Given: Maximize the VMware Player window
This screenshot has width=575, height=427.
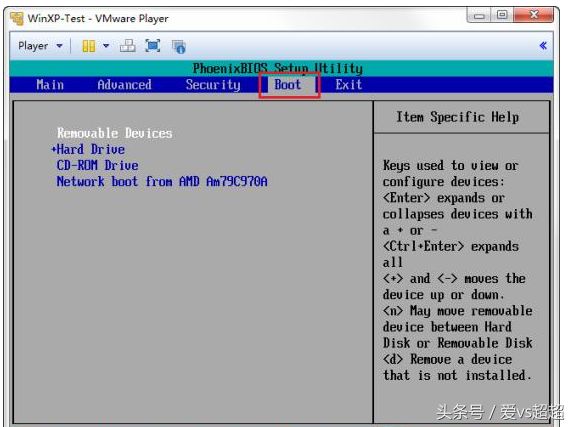Looking at the screenshot, I should (x=502, y=15).
